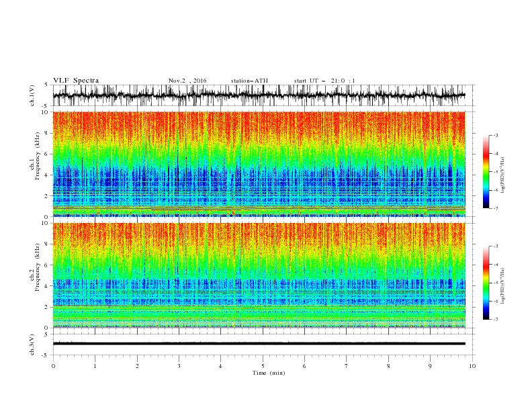
Task: Click the '3' tick label on time axis
Action: [179, 366]
